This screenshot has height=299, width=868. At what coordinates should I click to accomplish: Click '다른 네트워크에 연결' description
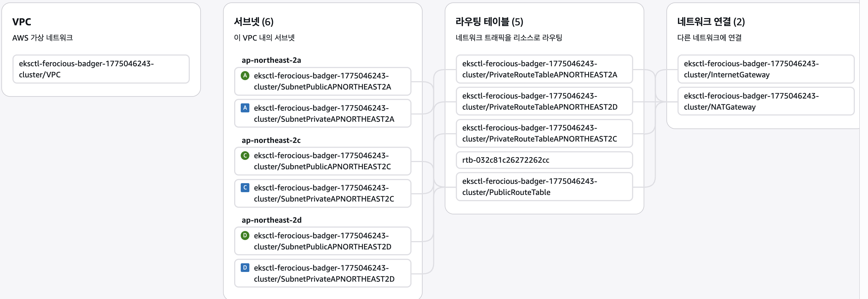(709, 37)
